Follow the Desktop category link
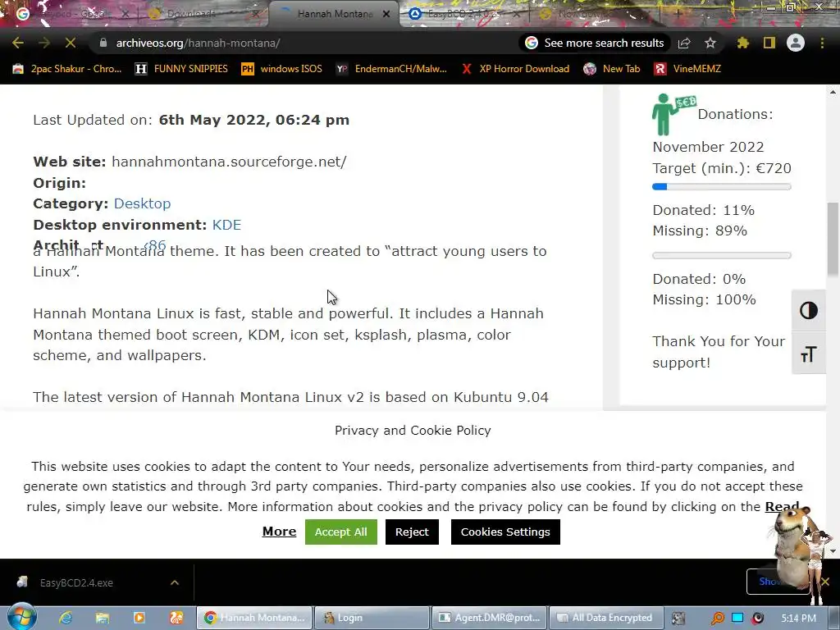This screenshot has height=630, width=840. (x=142, y=203)
